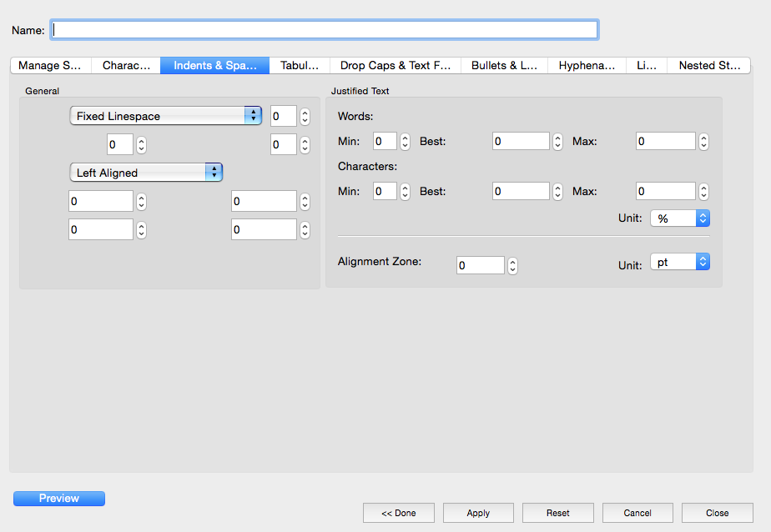Click the Name text field

coord(325,30)
